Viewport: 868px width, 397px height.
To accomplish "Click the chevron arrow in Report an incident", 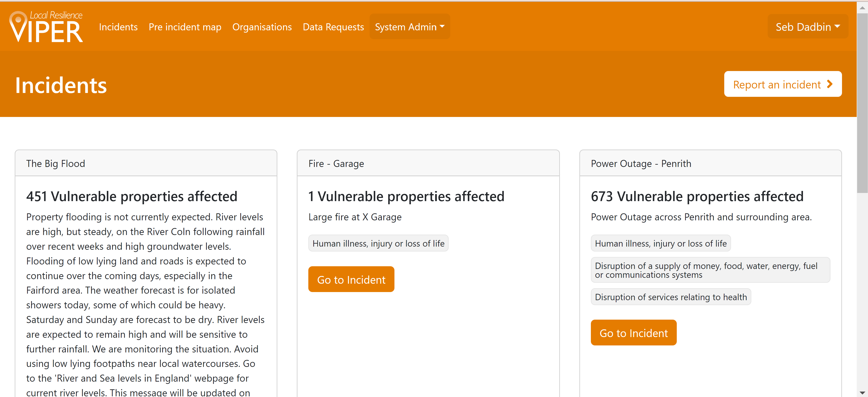I will coord(830,84).
